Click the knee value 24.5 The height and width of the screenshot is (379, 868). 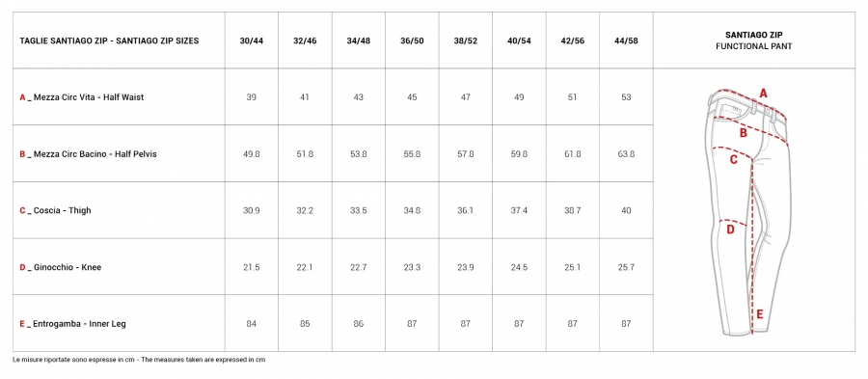click(519, 268)
